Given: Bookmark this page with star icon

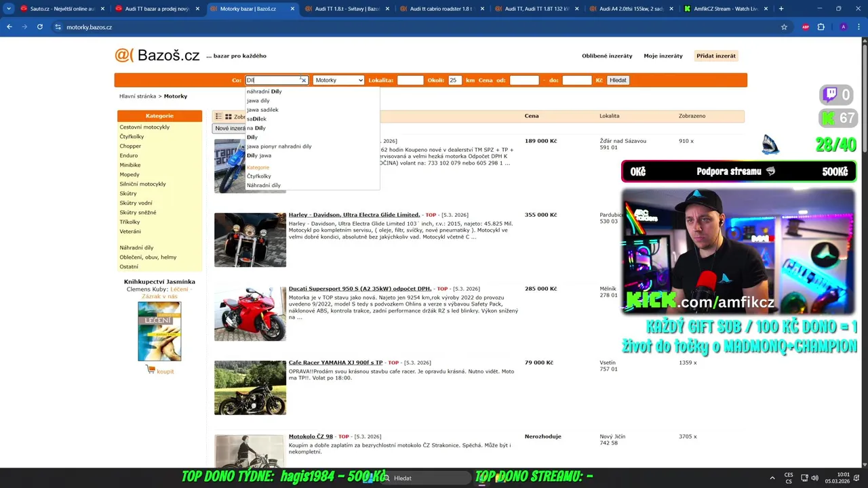Looking at the screenshot, I should coord(784,27).
